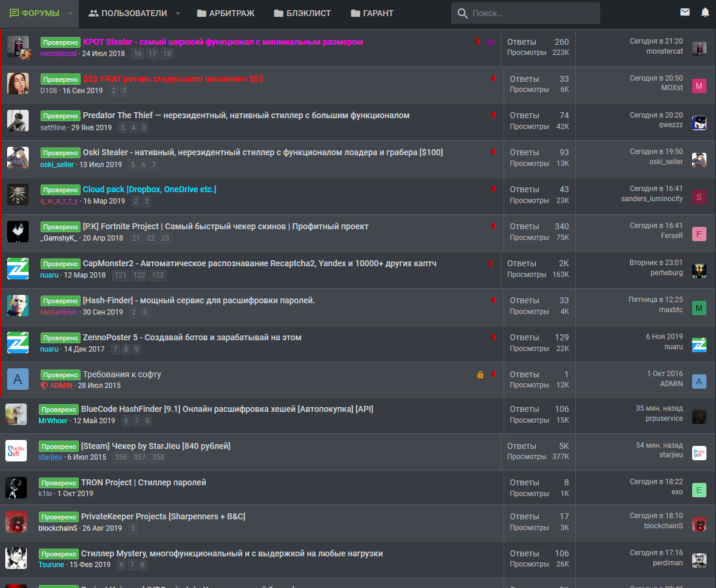Expand the Пользователи dropdown arrow
This screenshot has width=716, height=588.
[178, 13]
